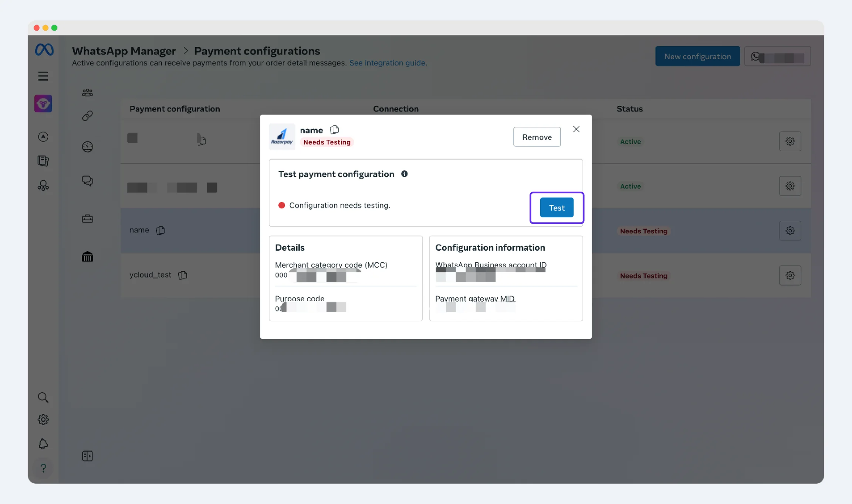Open the settings gear in left sidebar

coord(43,419)
